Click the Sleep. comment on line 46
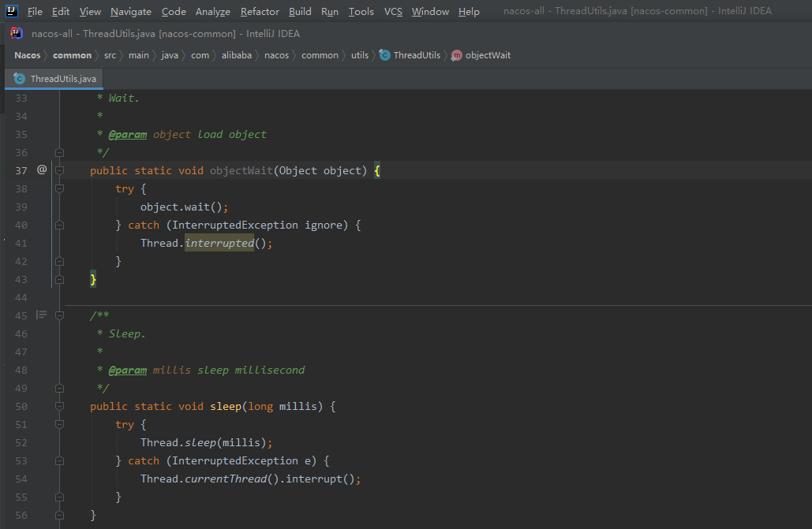 pos(127,333)
